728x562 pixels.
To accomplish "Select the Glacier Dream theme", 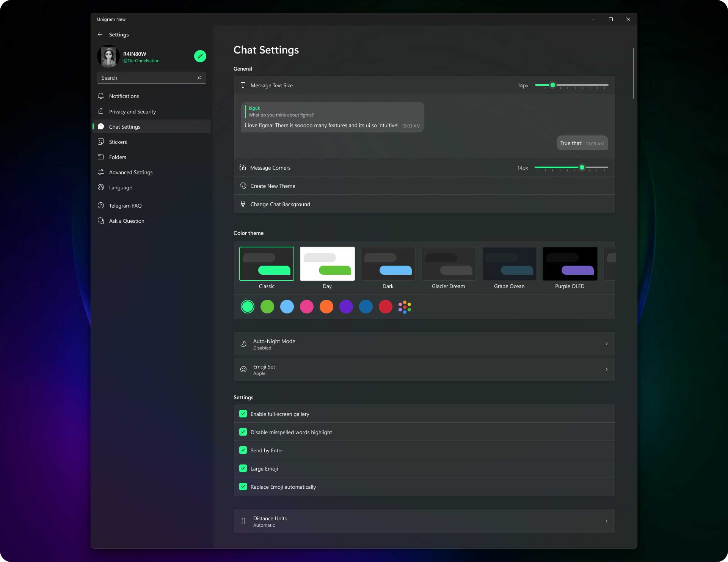I will [449, 264].
